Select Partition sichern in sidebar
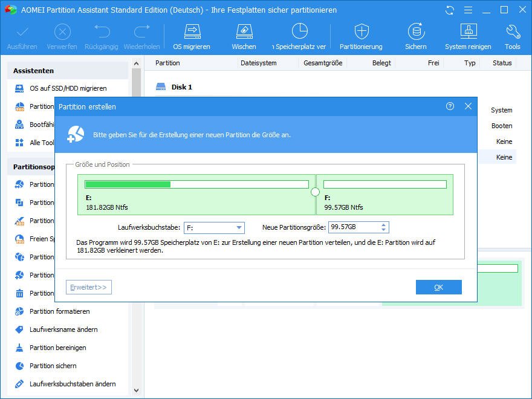The width and height of the screenshot is (532, 399). point(53,366)
